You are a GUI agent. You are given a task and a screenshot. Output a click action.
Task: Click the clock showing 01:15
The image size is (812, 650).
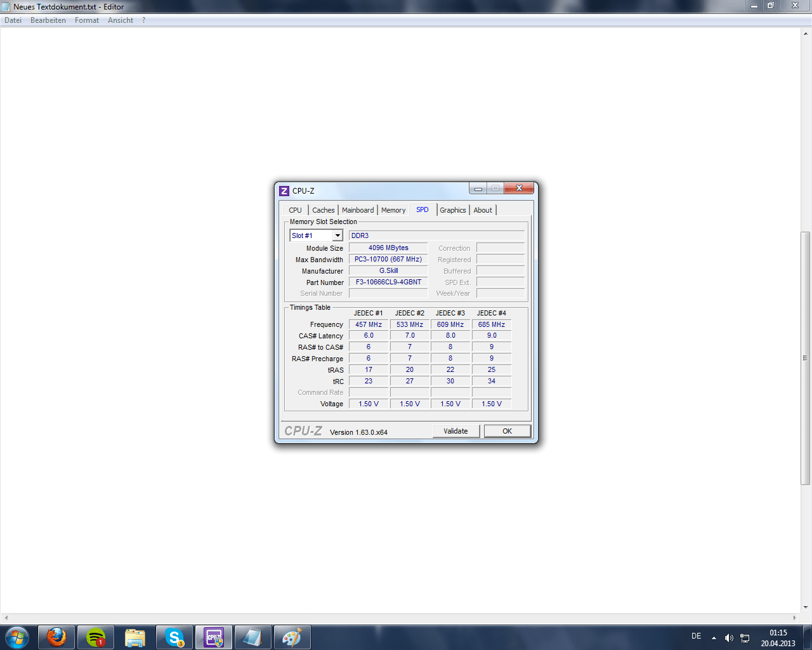click(778, 633)
